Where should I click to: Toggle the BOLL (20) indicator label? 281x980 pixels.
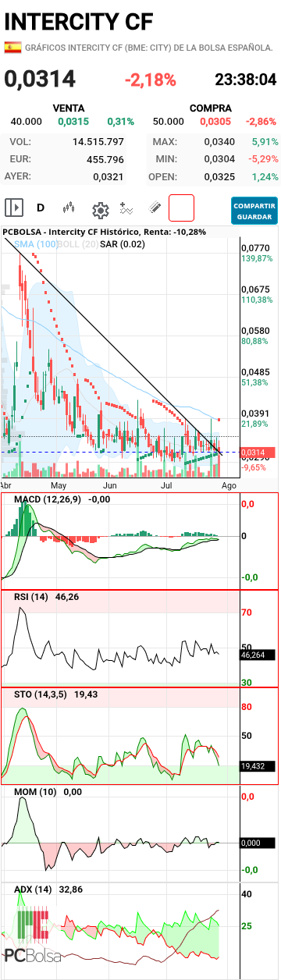coord(78,244)
